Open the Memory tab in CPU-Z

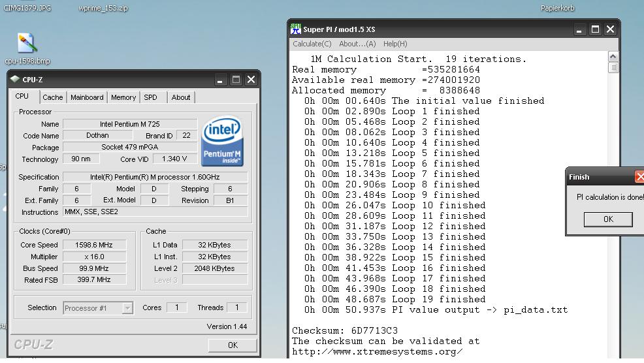pos(123,97)
